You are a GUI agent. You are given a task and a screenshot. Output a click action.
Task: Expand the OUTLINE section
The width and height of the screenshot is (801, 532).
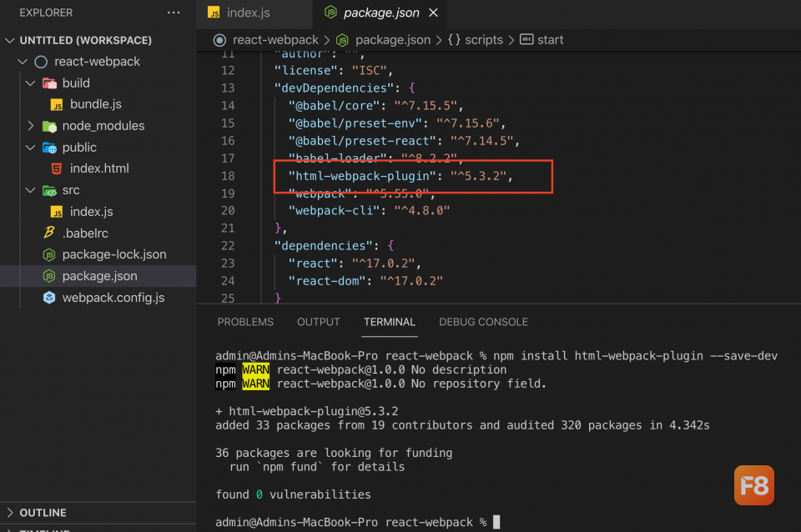(x=10, y=513)
